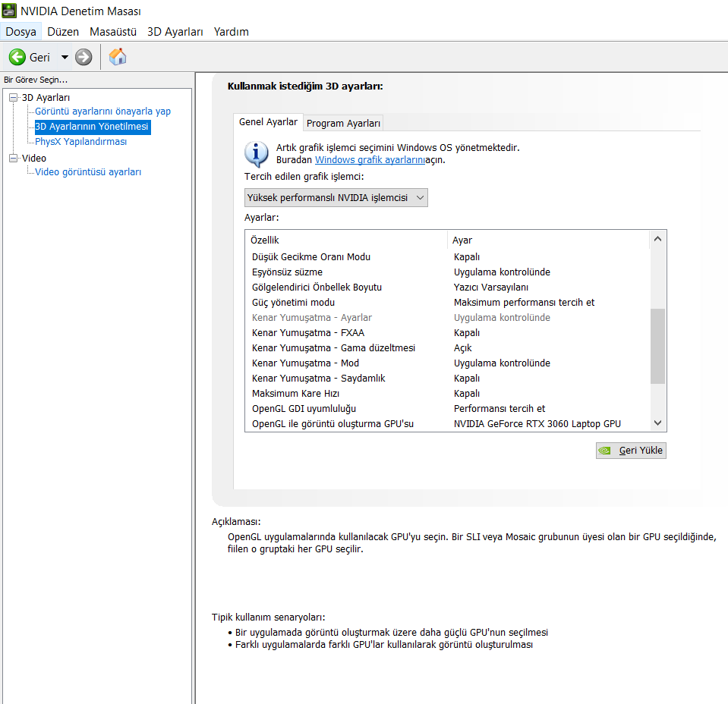728x704 pixels.
Task: Click the Yazıcı Varsayılanı value
Action: [x=491, y=288]
